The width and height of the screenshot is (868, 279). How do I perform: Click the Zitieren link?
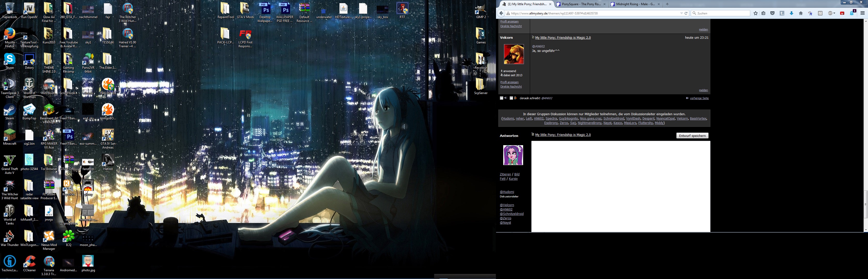(505, 174)
